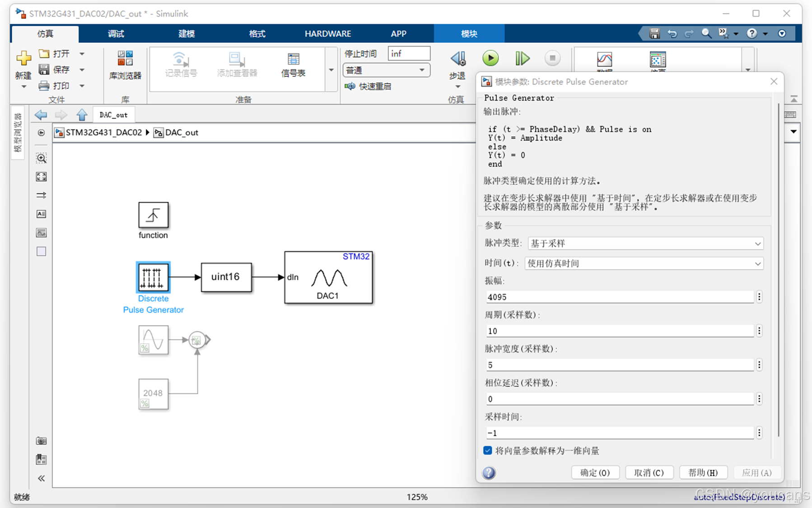Save the model using the quick-access save icon
The height and width of the screenshot is (508, 812).
coord(654,33)
